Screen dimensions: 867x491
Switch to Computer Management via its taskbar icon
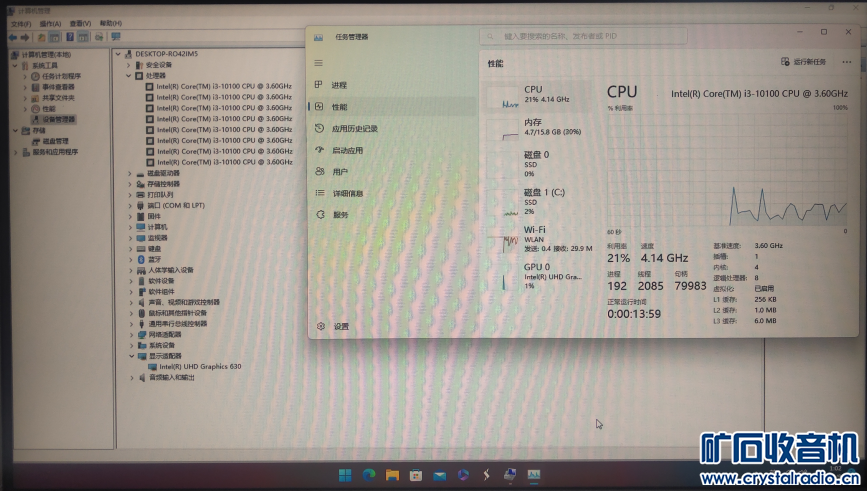point(510,474)
